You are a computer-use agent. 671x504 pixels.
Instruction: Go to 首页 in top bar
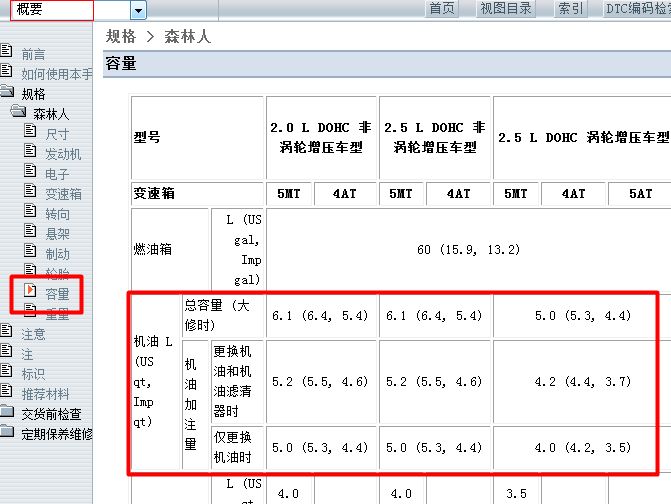pos(442,8)
